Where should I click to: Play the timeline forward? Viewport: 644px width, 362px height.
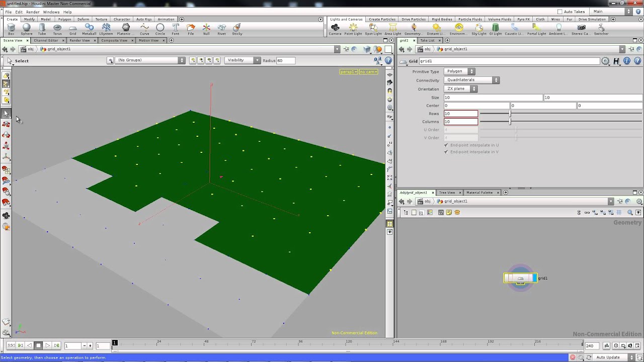tap(47, 345)
